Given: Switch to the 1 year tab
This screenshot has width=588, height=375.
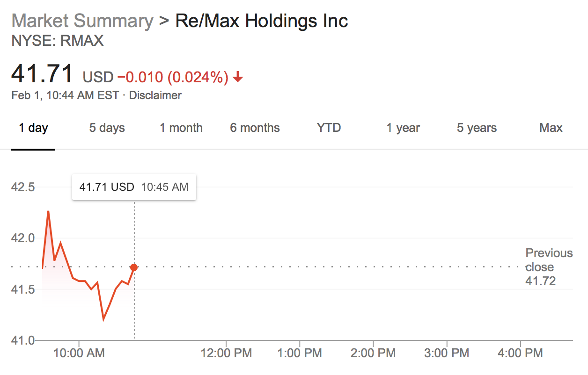Looking at the screenshot, I should click(403, 128).
